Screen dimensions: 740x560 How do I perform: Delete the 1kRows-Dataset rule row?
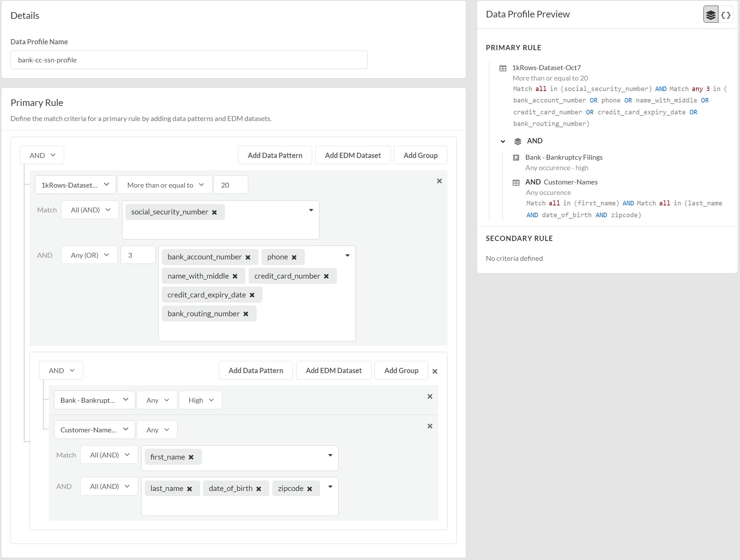439,181
